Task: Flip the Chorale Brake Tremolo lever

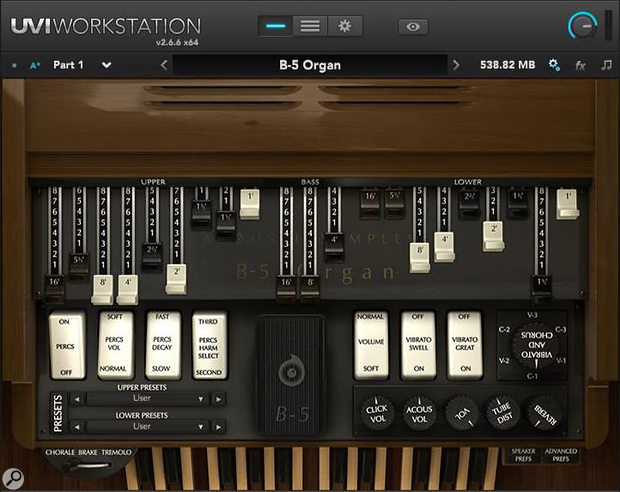Action: 88,466
